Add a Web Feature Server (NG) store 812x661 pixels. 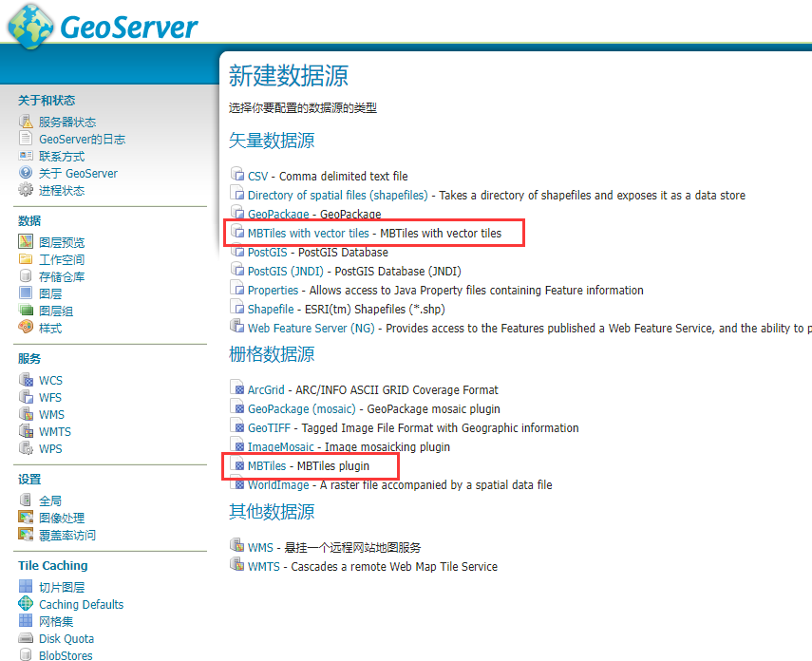pos(312,328)
